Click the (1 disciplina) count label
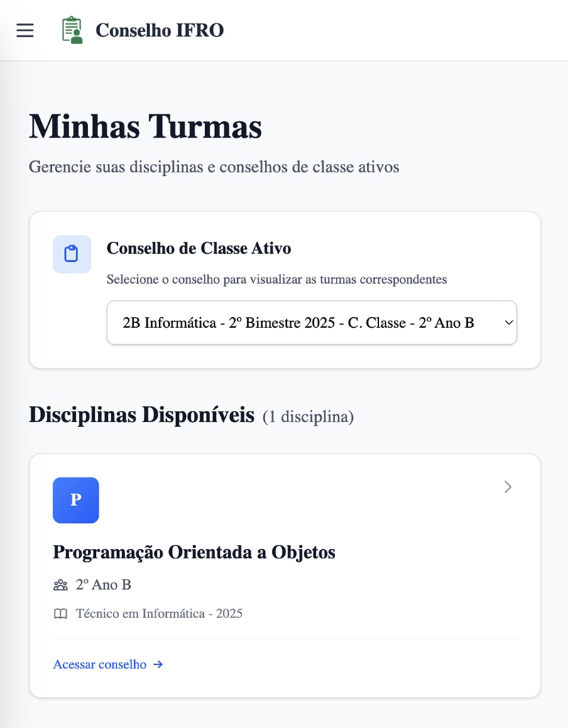568x728 pixels. [308, 417]
